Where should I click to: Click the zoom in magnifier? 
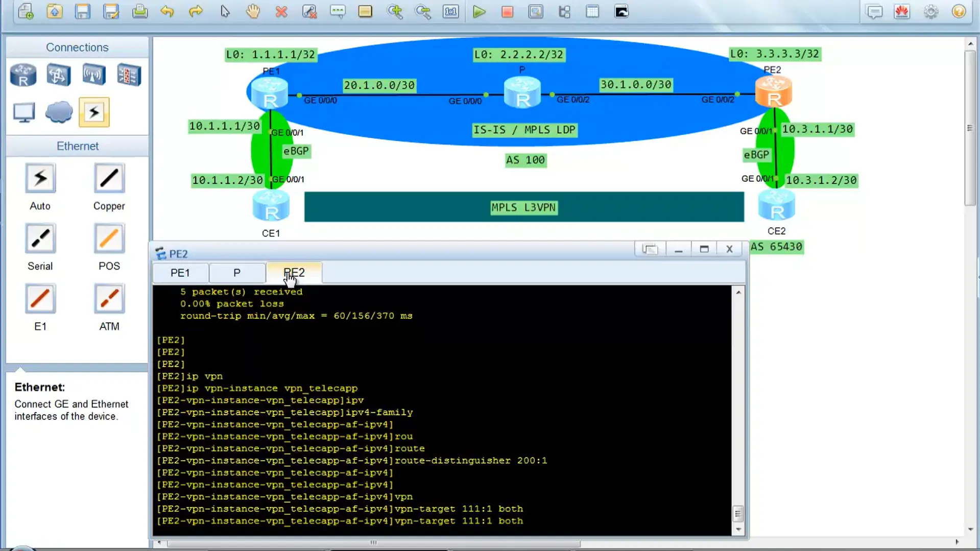click(394, 11)
